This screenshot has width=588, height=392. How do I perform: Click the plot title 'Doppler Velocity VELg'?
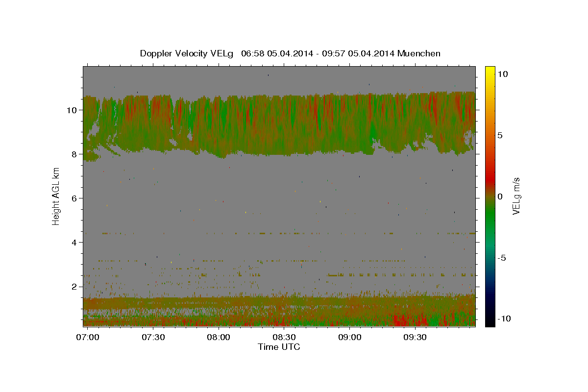pyautogui.click(x=187, y=53)
